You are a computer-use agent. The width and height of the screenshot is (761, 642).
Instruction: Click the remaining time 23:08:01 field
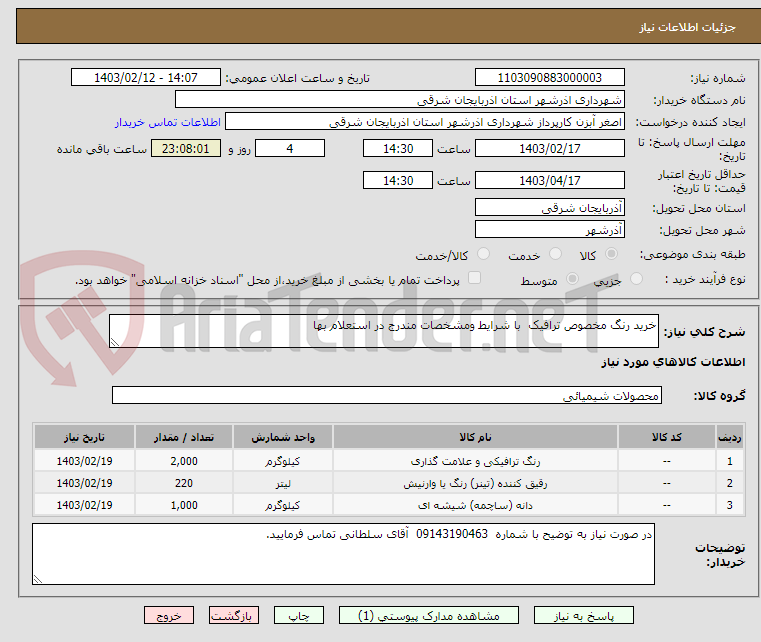pyautogui.click(x=186, y=148)
